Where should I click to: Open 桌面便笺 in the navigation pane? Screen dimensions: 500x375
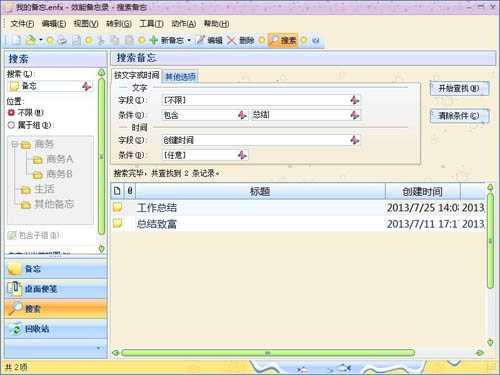point(56,289)
